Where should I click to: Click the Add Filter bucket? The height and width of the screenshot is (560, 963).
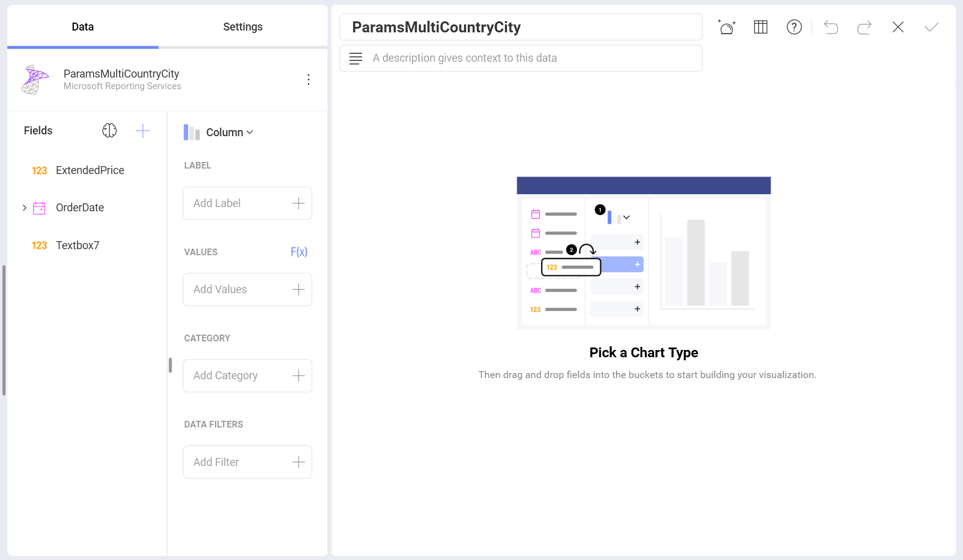(247, 462)
